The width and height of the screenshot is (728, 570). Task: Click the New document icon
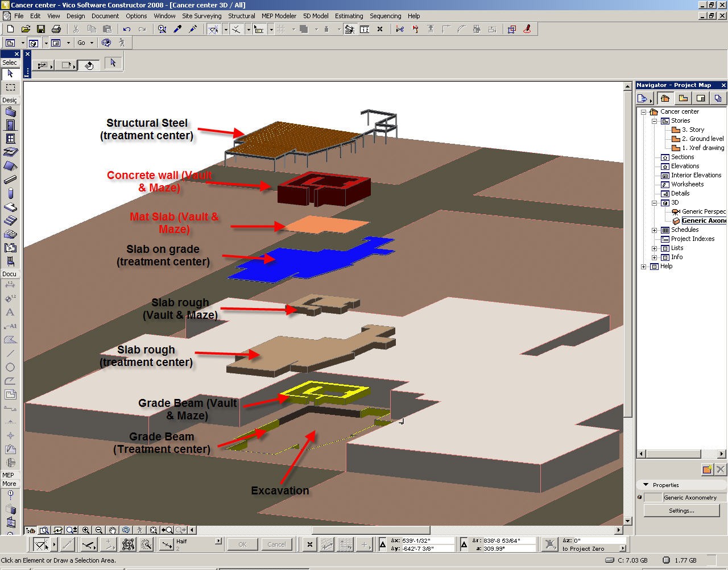[10, 29]
